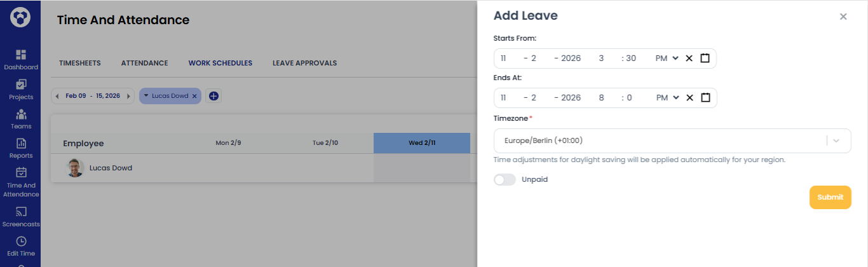Submit the leave request
The width and height of the screenshot is (868, 267).
[830, 197]
